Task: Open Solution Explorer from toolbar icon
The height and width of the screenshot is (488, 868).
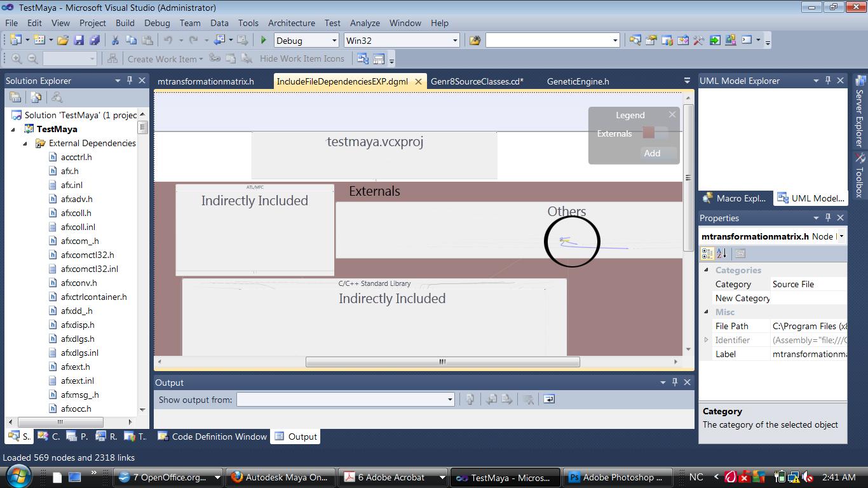Action: pyautogui.click(x=635, y=40)
